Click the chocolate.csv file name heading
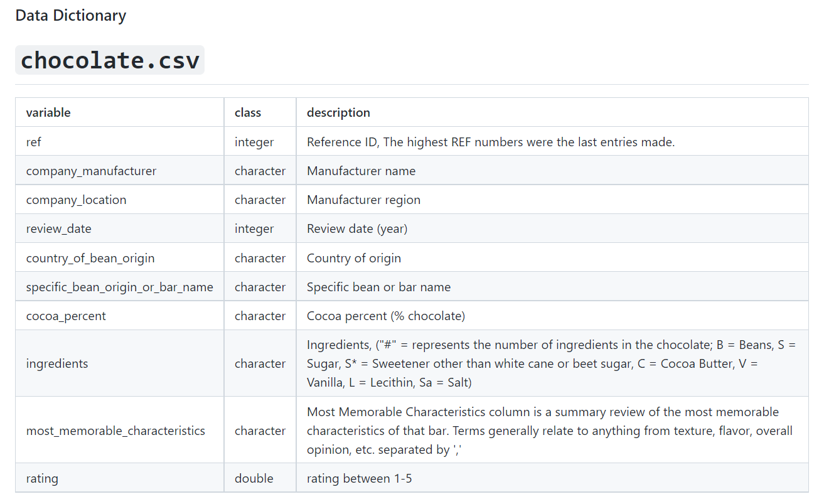This screenshot has width=824, height=504. coord(110,60)
